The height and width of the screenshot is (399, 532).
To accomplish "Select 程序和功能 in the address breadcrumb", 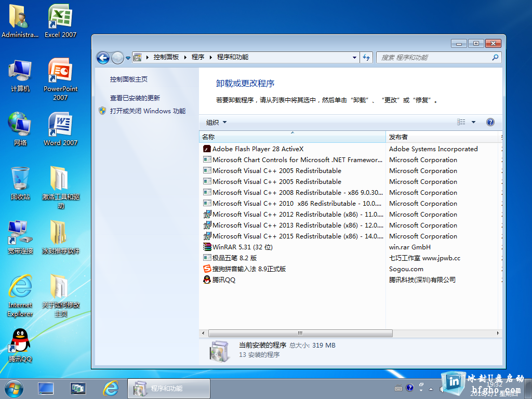I will [x=233, y=57].
